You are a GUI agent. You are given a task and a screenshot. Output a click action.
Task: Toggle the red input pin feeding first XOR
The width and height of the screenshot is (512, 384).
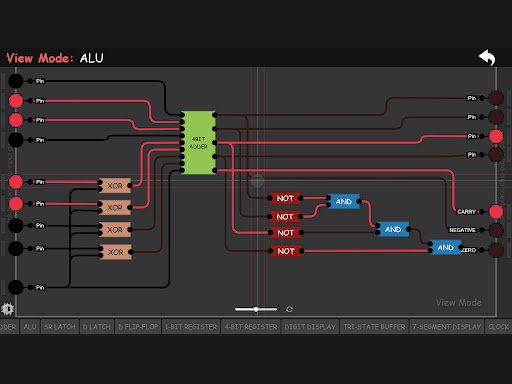coord(15,182)
